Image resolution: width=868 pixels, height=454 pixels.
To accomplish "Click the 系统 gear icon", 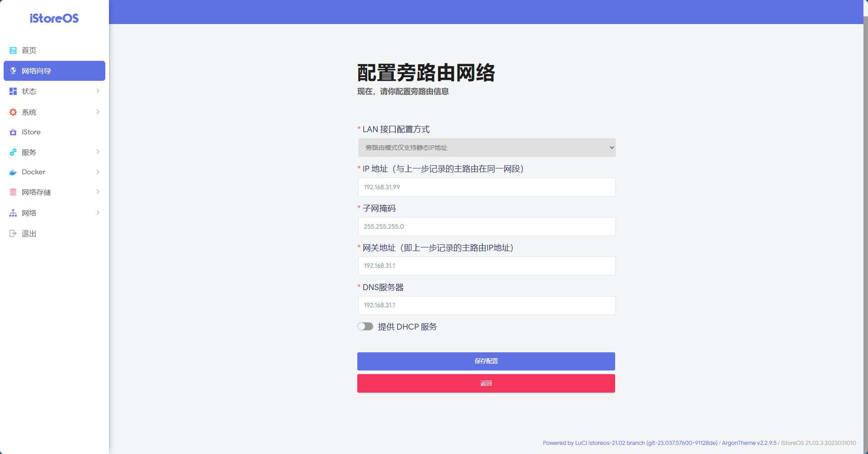I will (x=13, y=112).
